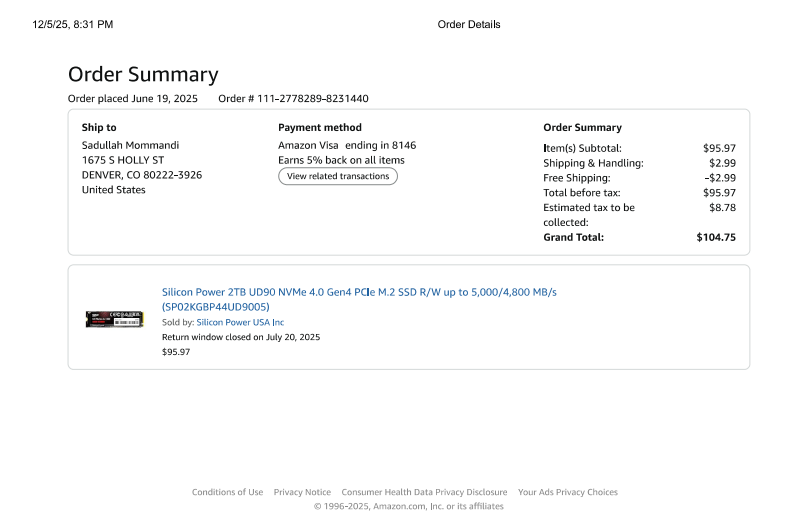The image size is (812, 527).
Task: Open the Silicon Power 2TB UD90 product link
Action: 358,292
